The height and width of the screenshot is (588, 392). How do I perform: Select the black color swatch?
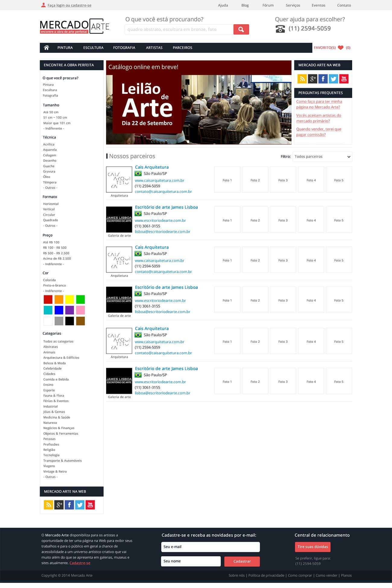[x=70, y=321]
